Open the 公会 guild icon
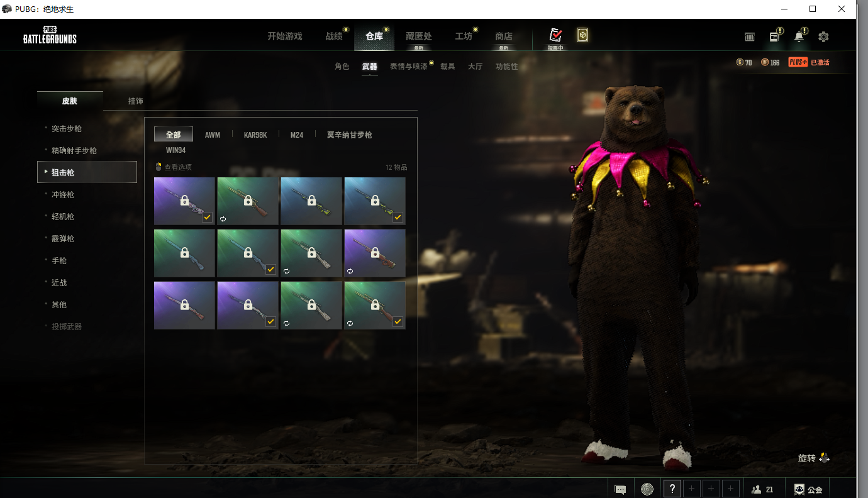This screenshot has width=868, height=498. click(808, 489)
